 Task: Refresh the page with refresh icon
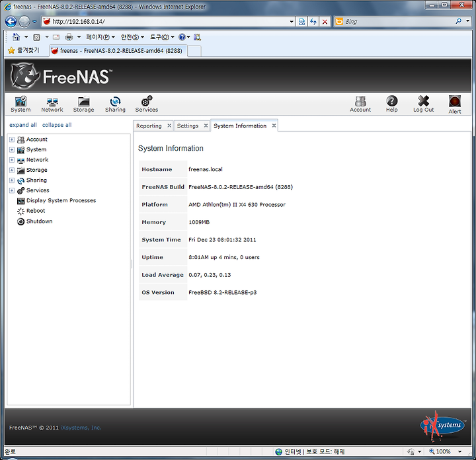[313, 22]
